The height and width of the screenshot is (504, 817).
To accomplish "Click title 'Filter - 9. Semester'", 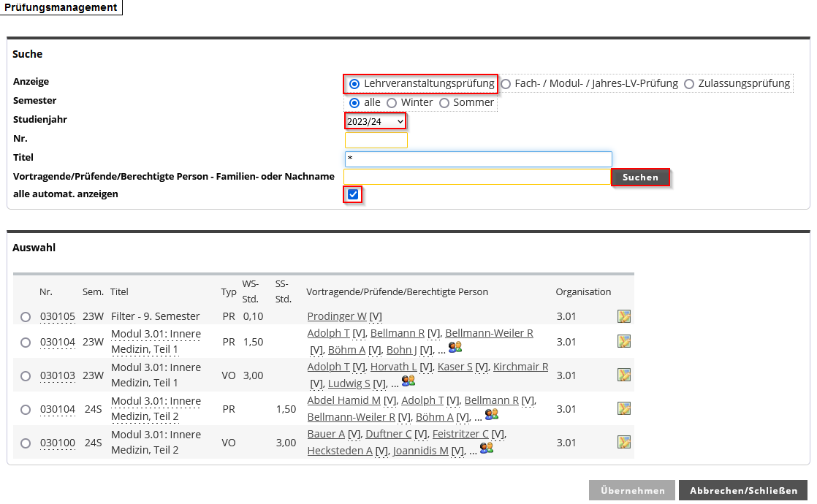I will pos(155,316).
